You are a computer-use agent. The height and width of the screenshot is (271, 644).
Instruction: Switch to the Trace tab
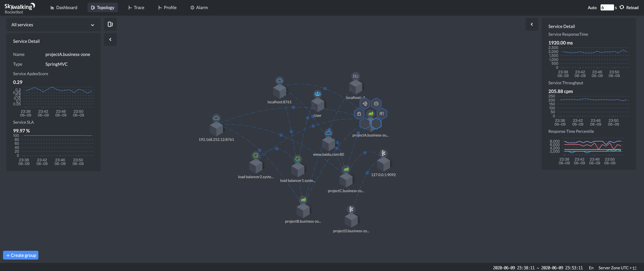[136, 8]
